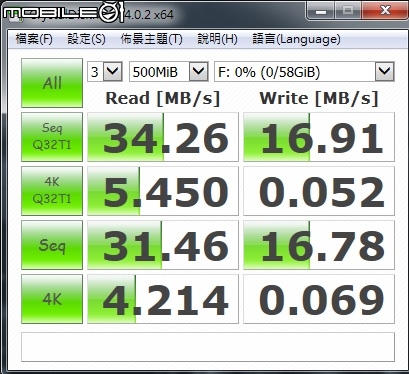Select the Seq write value 16.78

click(319, 245)
